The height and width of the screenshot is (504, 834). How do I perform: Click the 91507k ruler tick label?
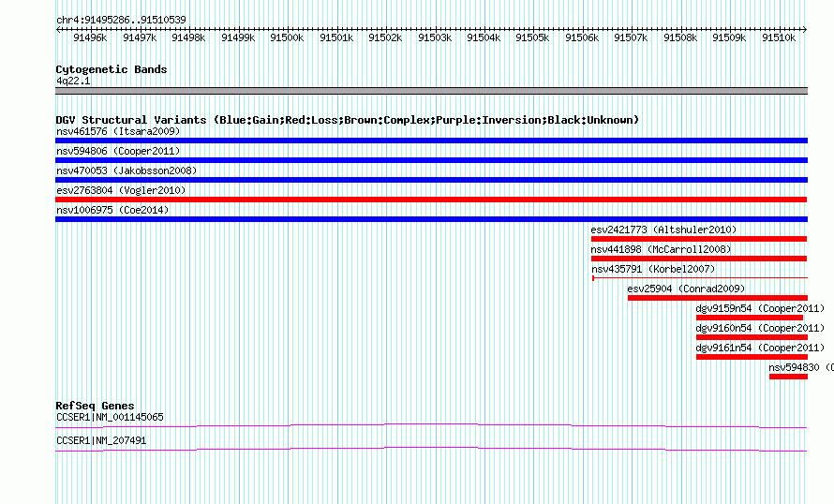[x=631, y=37]
